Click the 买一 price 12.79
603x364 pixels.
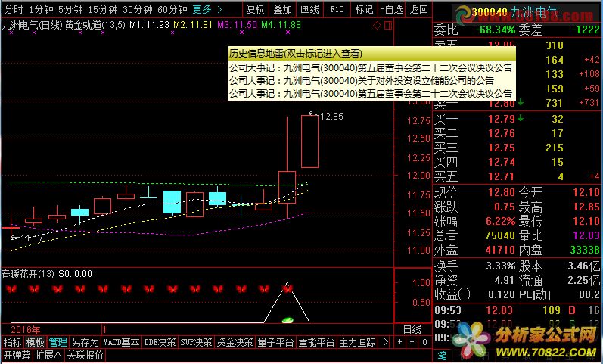tap(502, 119)
